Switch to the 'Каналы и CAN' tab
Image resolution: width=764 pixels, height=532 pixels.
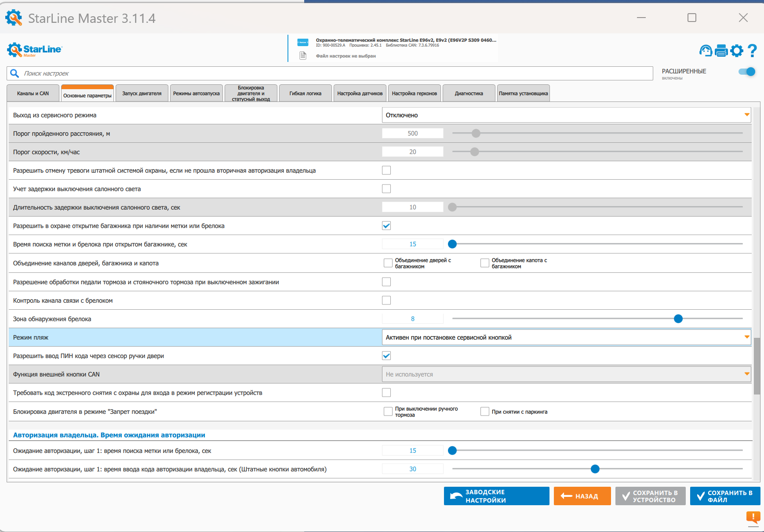coord(33,93)
